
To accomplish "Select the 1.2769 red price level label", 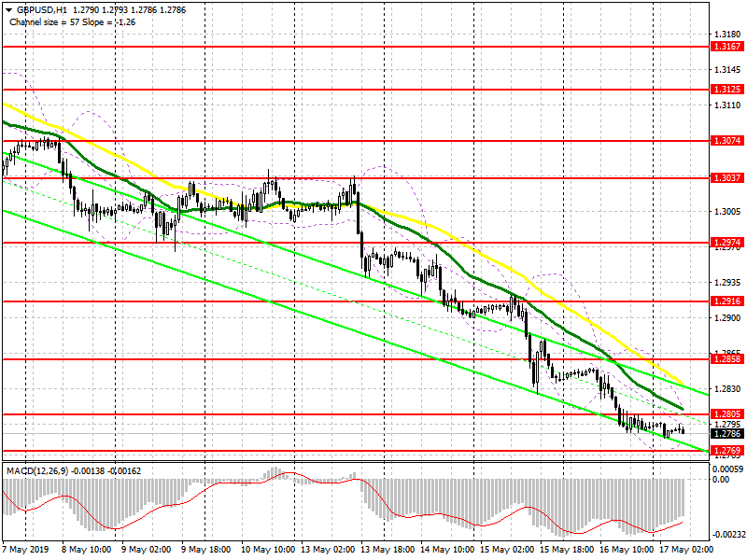I will tap(727, 450).
